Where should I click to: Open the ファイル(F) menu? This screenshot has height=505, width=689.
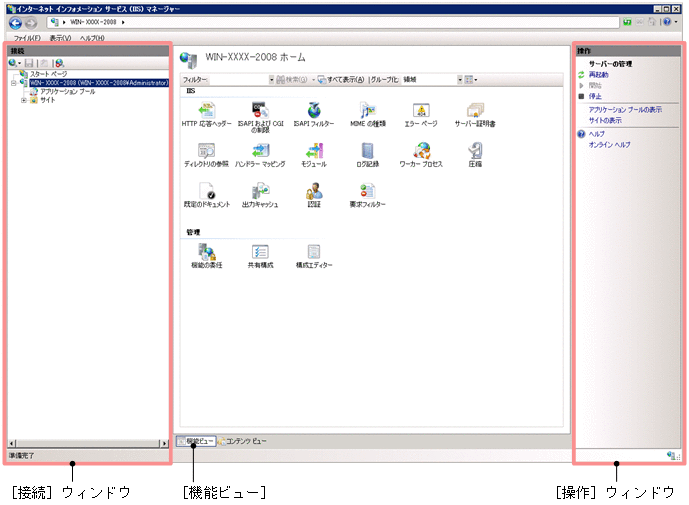pyautogui.click(x=27, y=38)
